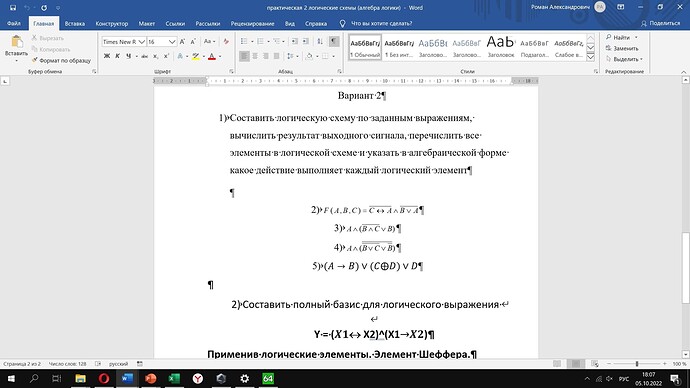Screen dimensions: 690x388
Task: Open the font size dropdown showing 16
Action: pos(172,42)
